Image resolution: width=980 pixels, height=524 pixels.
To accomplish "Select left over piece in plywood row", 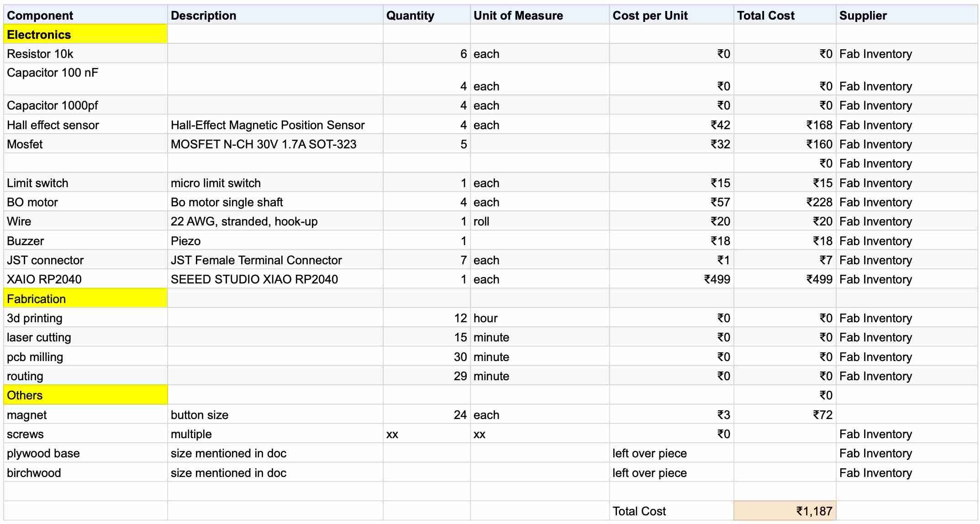I will 671,453.
